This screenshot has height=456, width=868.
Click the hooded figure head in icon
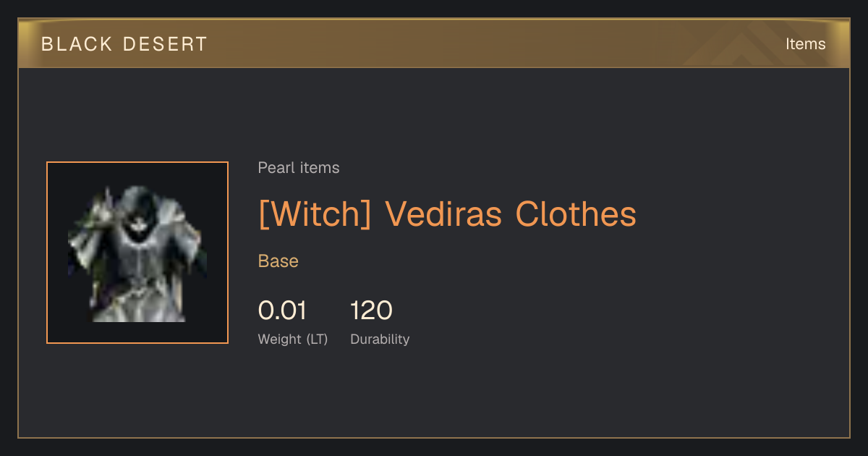click(x=135, y=214)
